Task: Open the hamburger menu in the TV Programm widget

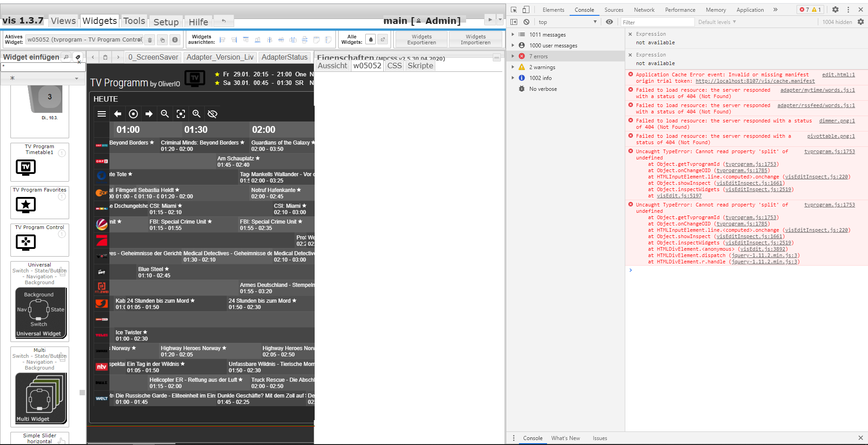Action: pyautogui.click(x=102, y=114)
